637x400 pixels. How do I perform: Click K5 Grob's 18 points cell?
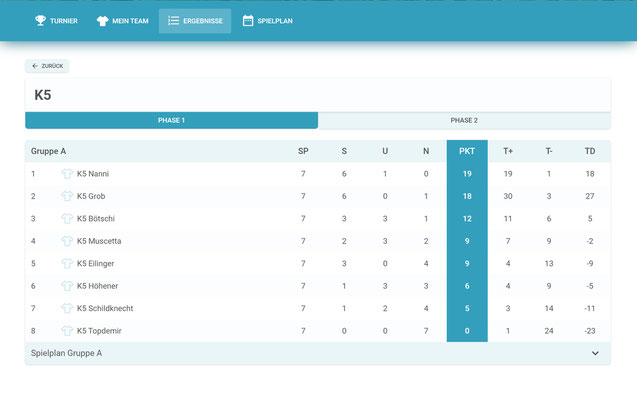pos(467,196)
